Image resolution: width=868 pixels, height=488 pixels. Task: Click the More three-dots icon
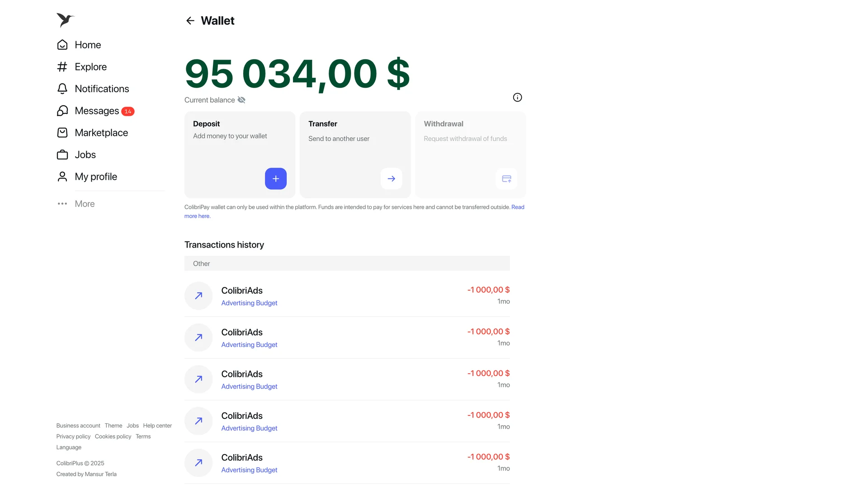(62, 204)
